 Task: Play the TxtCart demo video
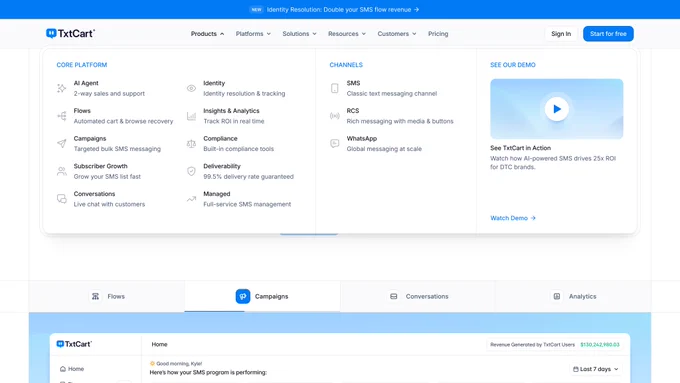point(556,109)
